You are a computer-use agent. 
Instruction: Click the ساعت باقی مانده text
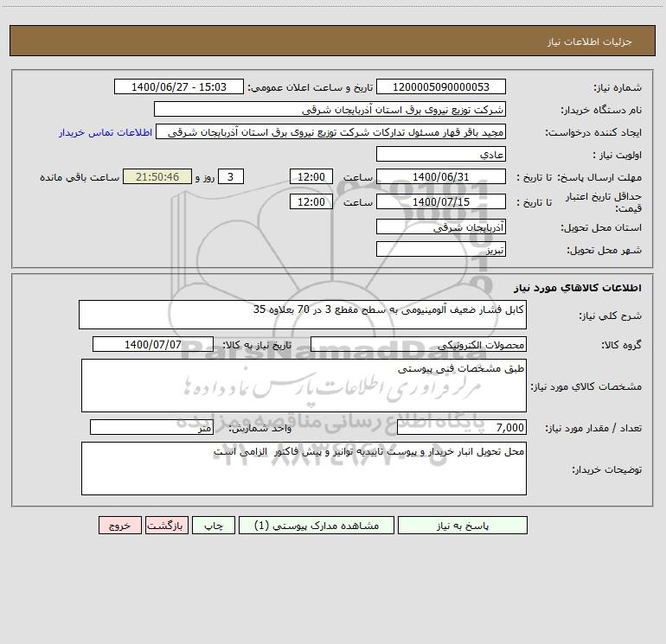click(x=80, y=177)
